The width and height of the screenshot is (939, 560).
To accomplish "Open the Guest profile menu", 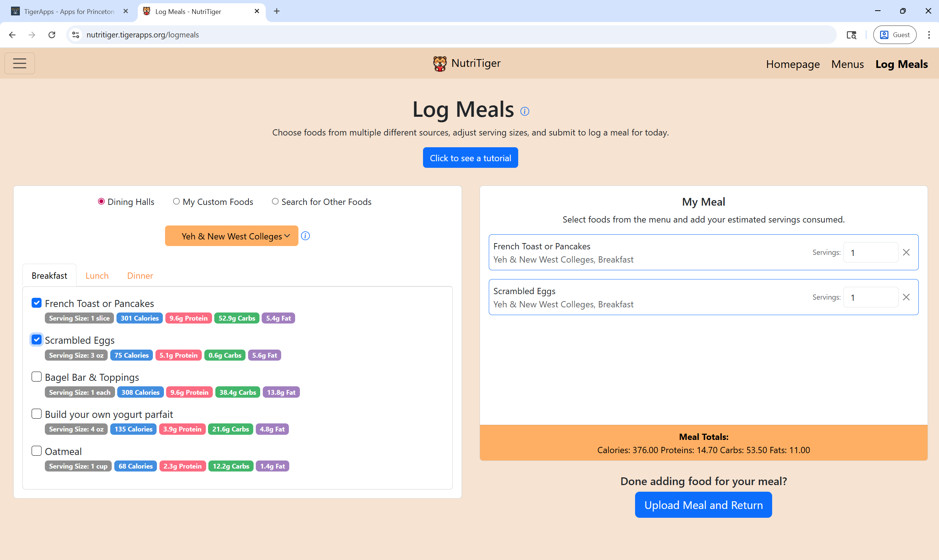I will pyautogui.click(x=895, y=35).
